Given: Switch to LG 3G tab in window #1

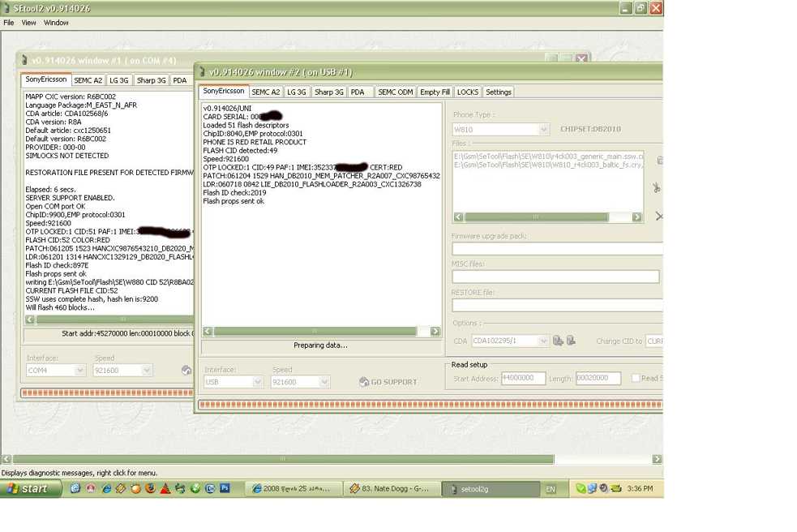Looking at the screenshot, I should (x=119, y=80).
